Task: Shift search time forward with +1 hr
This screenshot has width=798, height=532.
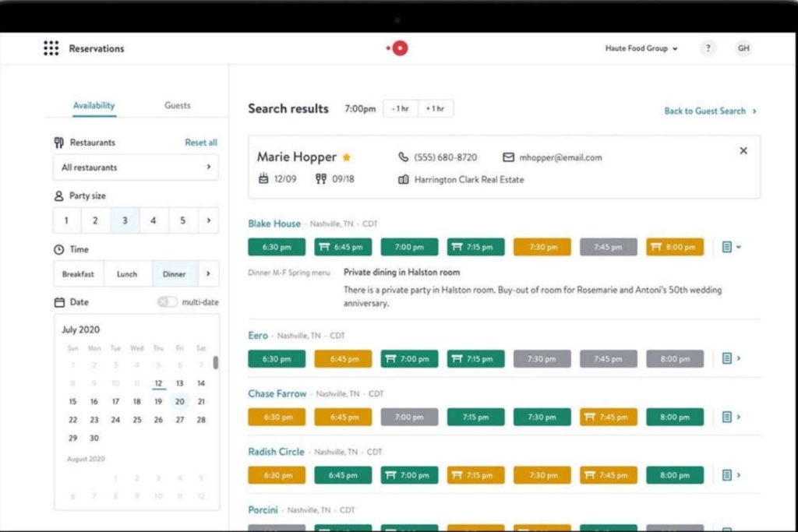Action: [436, 108]
